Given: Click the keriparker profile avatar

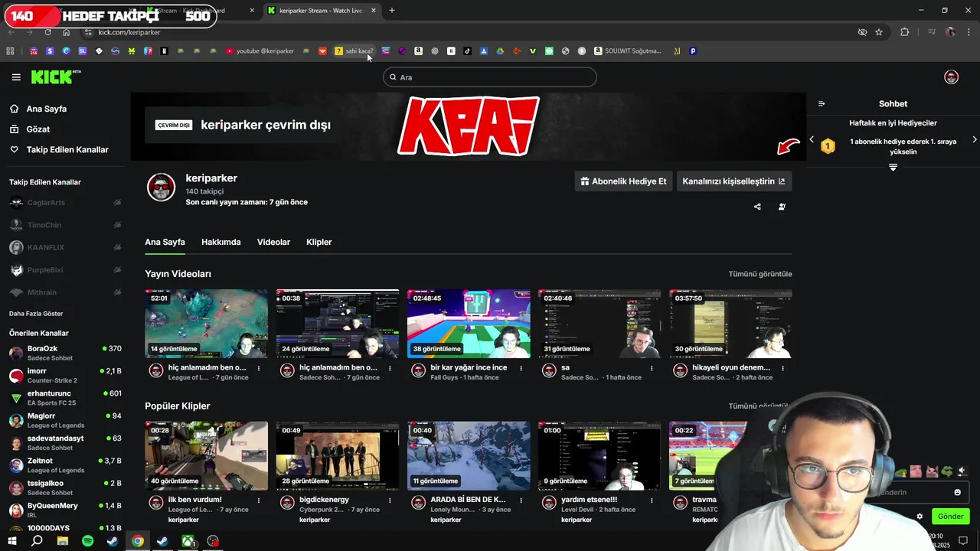Looking at the screenshot, I should tap(162, 187).
